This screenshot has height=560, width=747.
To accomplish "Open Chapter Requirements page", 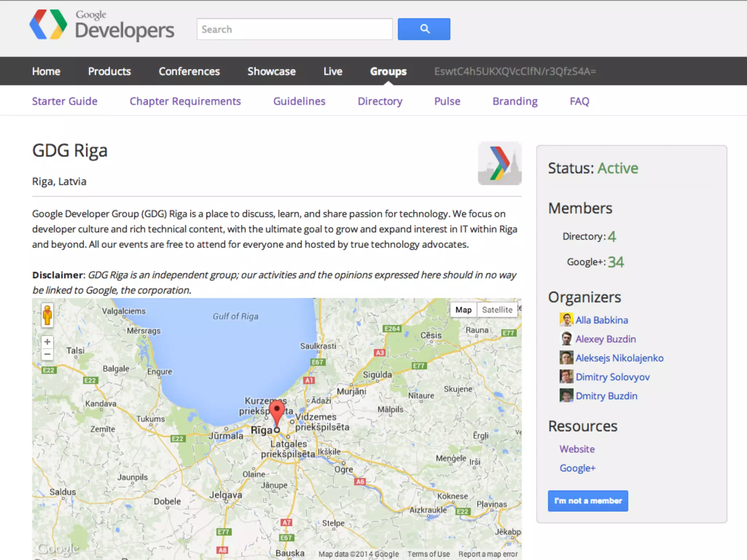I will [x=185, y=101].
